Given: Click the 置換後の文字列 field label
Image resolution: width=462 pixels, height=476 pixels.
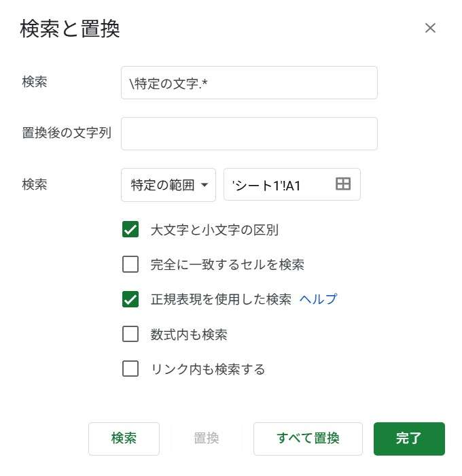Looking at the screenshot, I should pos(67,133).
